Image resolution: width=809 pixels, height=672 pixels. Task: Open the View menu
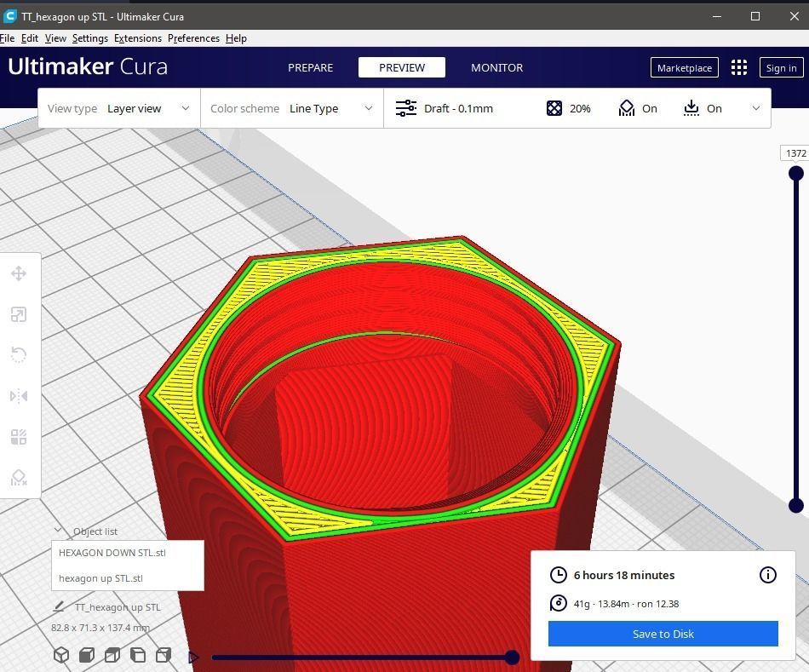[55, 38]
